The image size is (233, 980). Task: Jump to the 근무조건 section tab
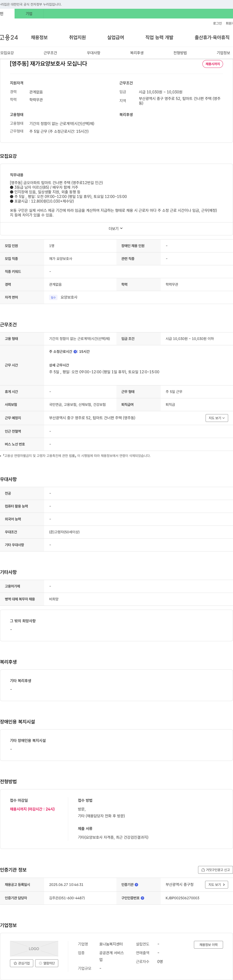click(50, 53)
